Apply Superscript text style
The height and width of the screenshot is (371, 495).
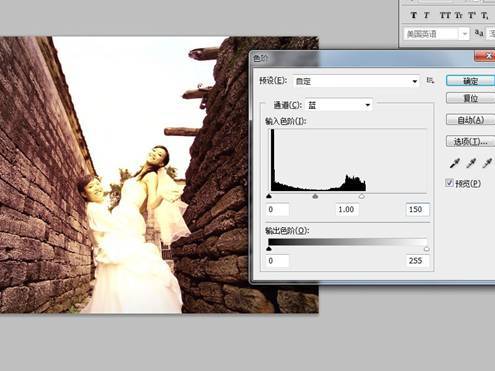click(x=472, y=15)
